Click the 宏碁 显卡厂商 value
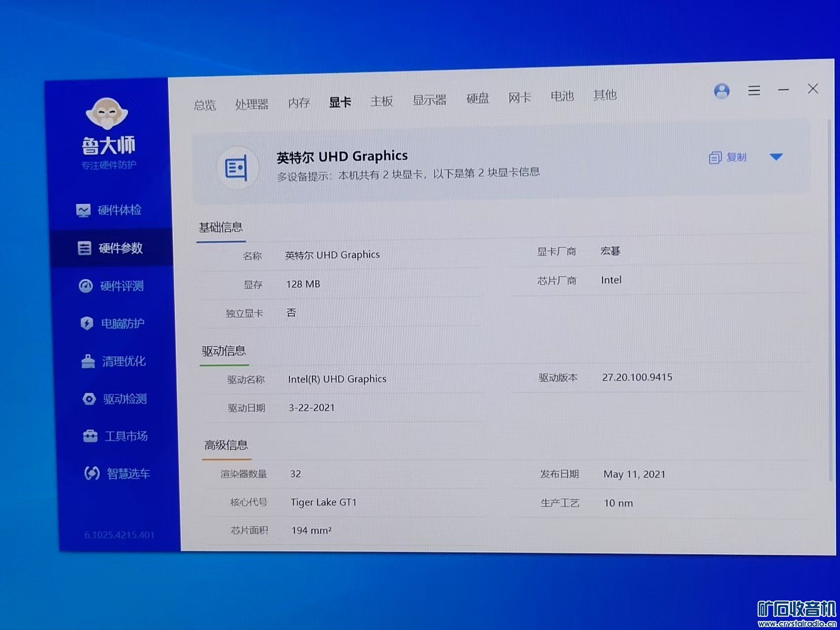Image resolution: width=840 pixels, height=630 pixels. [x=610, y=251]
